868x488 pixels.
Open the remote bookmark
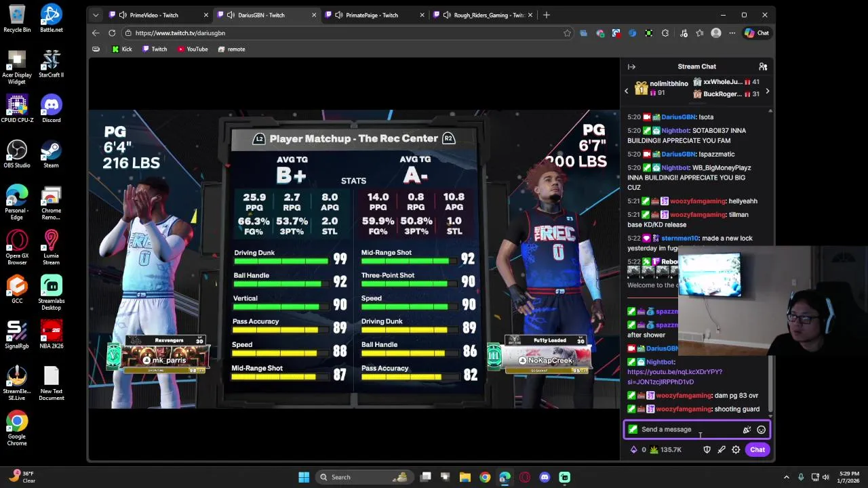[x=231, y=49]
